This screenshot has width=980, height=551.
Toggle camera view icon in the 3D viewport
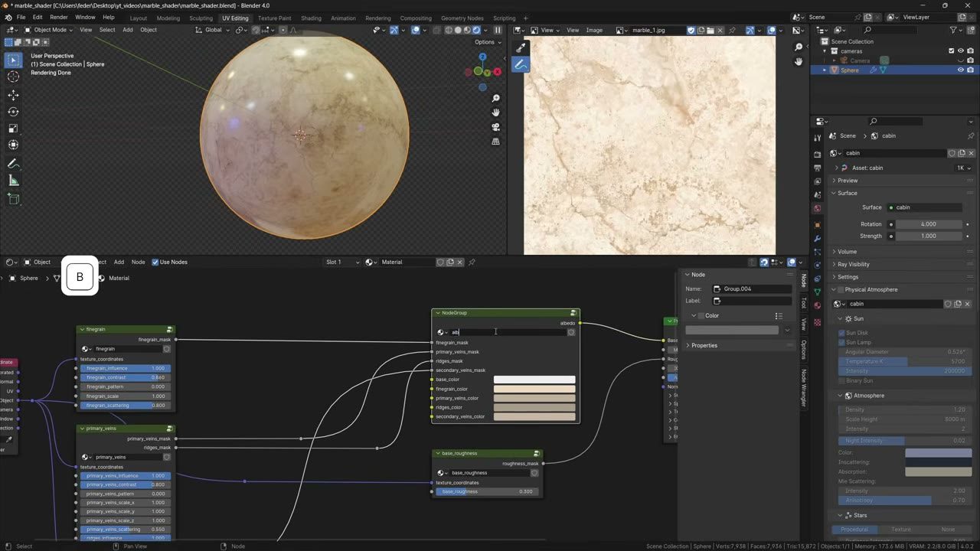[x=496, y=127]
